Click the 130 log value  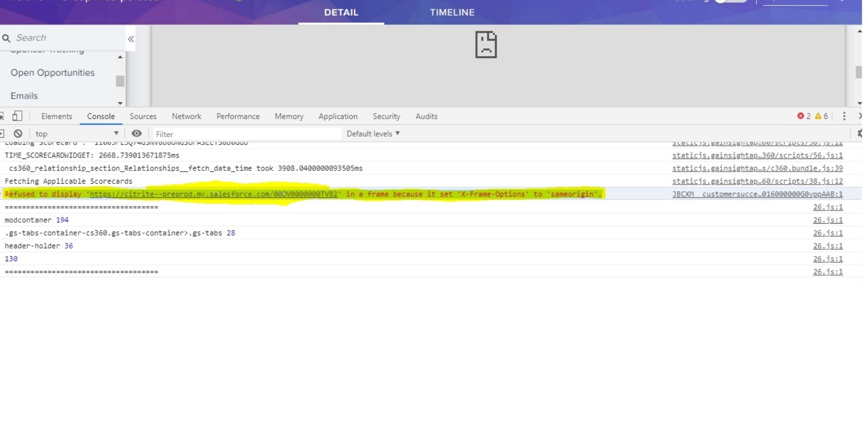[11, 259]
